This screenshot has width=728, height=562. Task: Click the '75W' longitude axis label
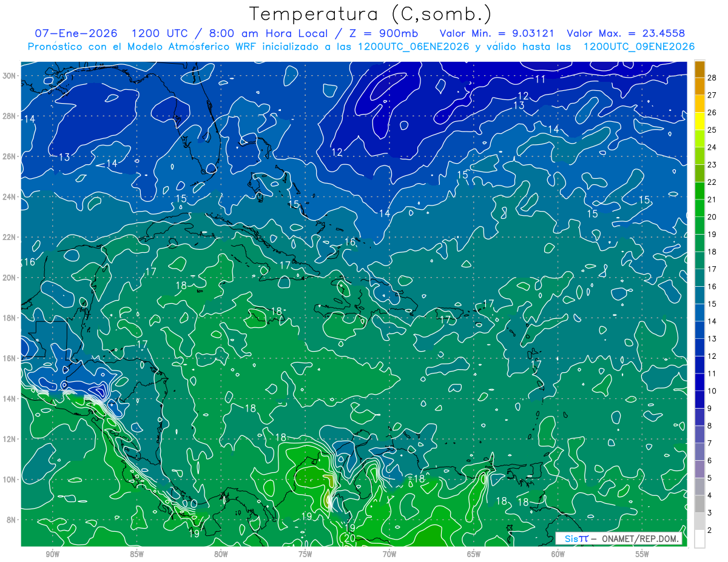[305, 554]
